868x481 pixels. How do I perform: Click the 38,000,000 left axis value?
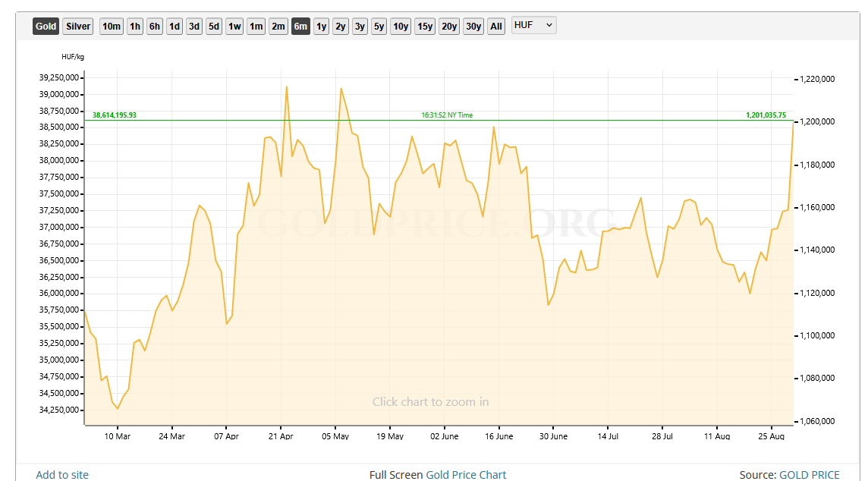[58, 161]
